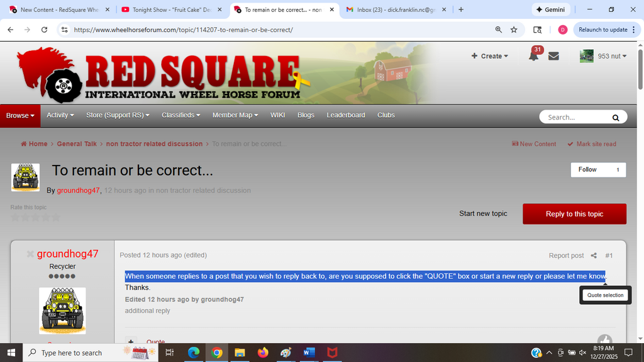The width and height of the screenshot is (644, 362).
Task: Open the messages envelope icon
Action: 553,56
